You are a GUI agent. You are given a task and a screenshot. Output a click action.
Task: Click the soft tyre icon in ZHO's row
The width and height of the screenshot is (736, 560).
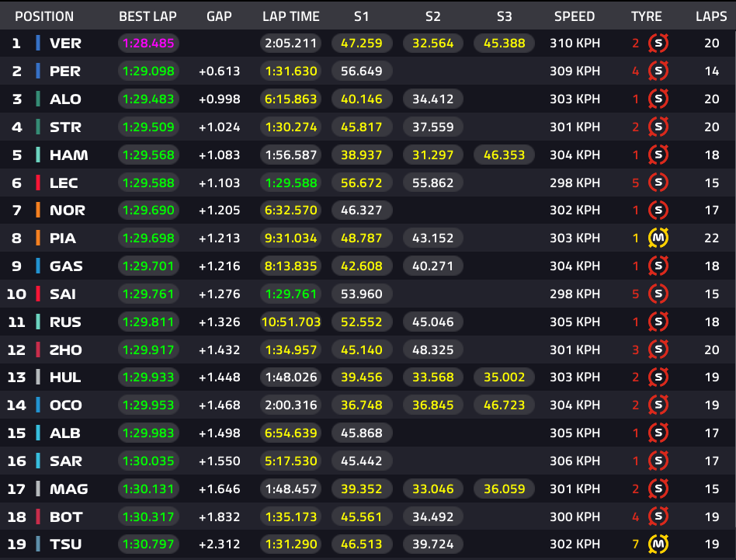658,350
